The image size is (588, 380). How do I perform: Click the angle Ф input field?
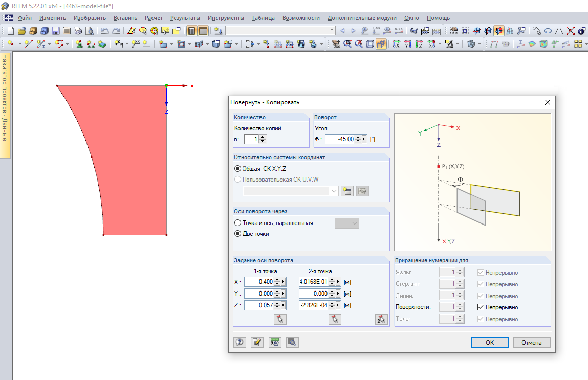[340, 140]
